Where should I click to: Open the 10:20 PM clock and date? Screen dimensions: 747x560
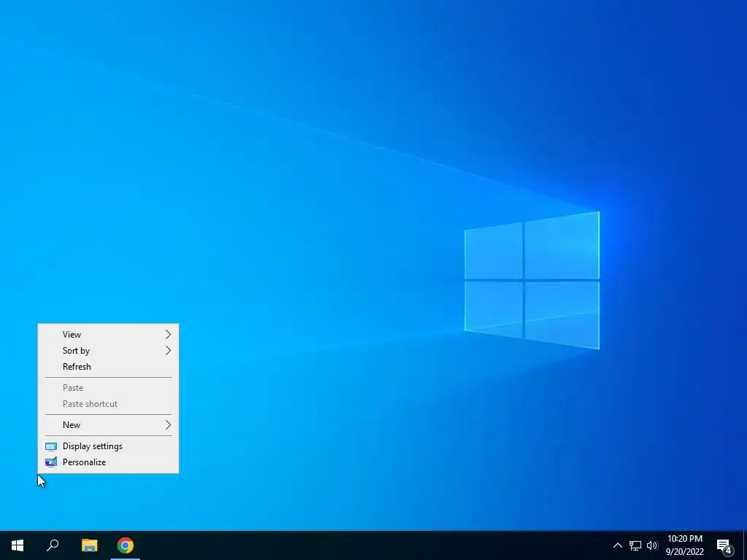(684, 545)
